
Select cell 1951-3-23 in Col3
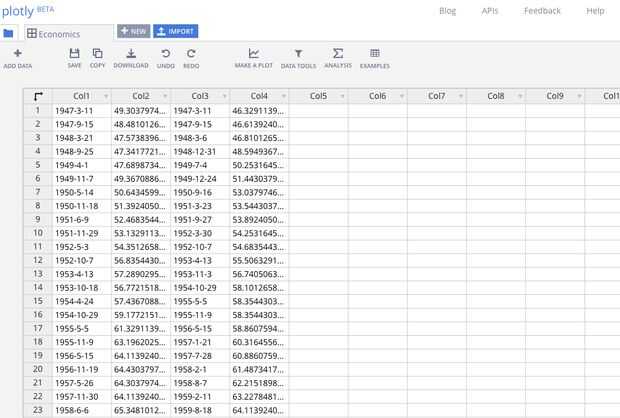pyautogui.click(x=200, y=206)
